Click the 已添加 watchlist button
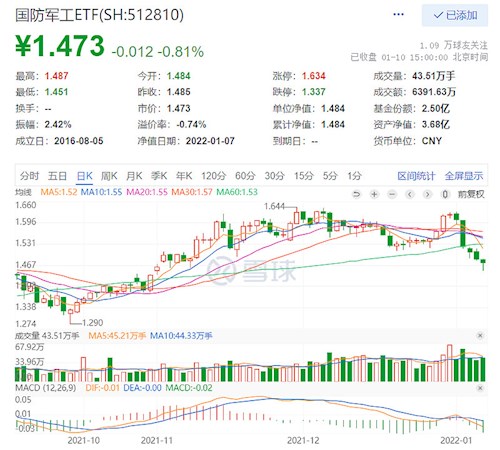Image resolution: width=500 pixels, height=450 pixels. point(455,15)
